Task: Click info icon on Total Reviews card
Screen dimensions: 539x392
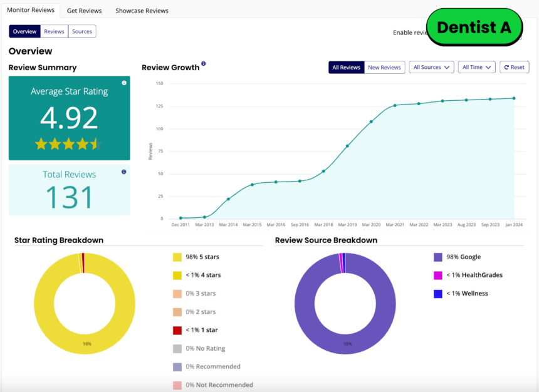Action: (124, 172)
